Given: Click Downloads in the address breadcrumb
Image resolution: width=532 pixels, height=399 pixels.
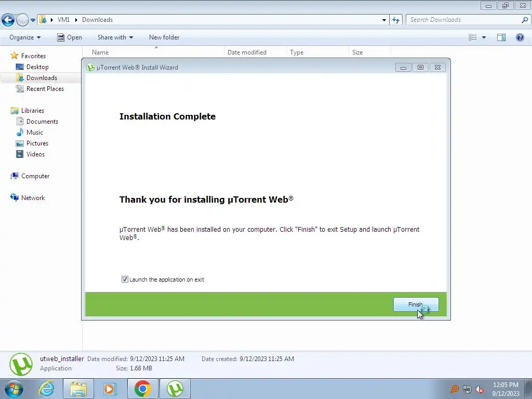Looking at the screenshot, I should (x=97, y=20).
